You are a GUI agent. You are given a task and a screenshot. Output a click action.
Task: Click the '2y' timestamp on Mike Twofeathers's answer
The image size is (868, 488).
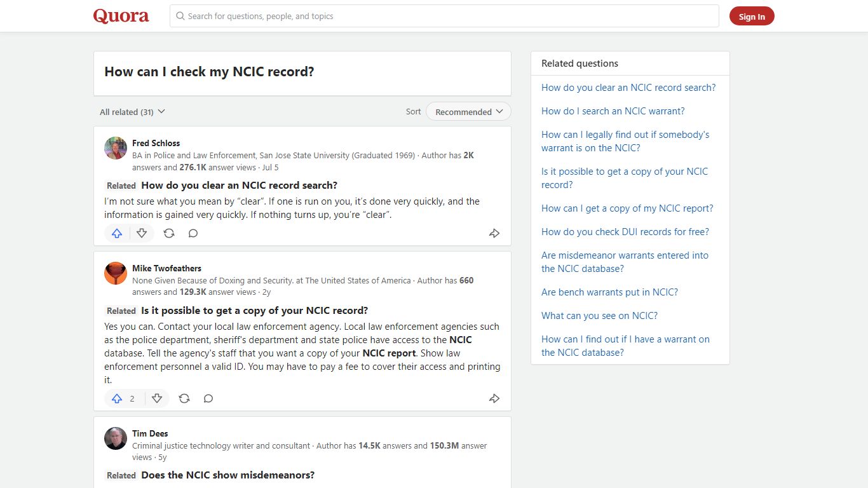coord(266,292)
